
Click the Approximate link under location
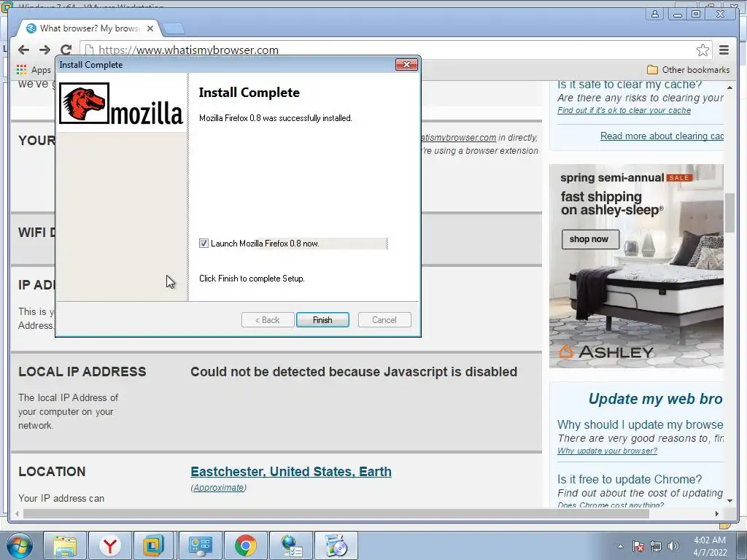(x=219, y=488)
